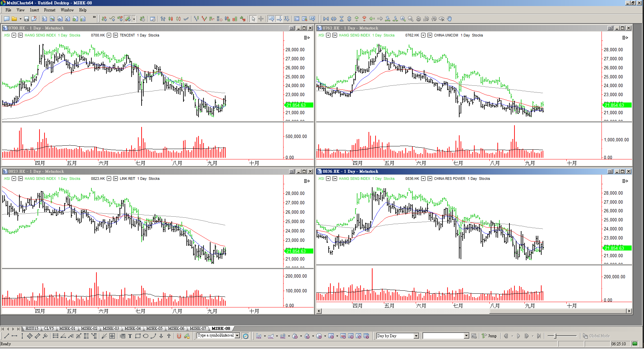Screen dimensions: 644x354
Task: Open the yellow folder icon in toolbar
Action: pyautogui.click(x=14, y=19)
